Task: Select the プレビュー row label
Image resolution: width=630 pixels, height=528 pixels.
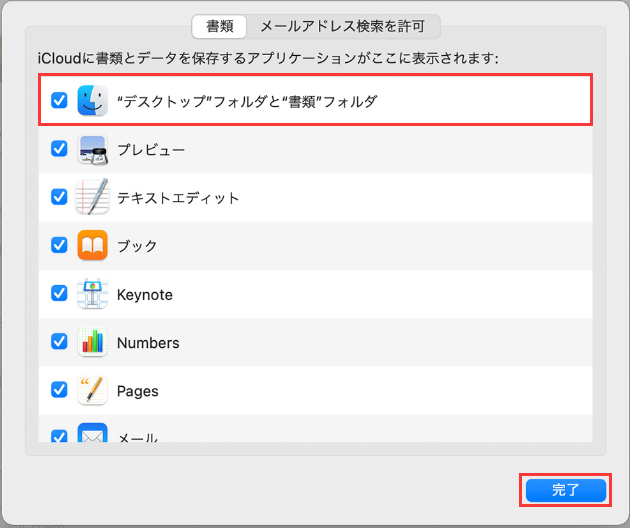Action: (151, 149)
